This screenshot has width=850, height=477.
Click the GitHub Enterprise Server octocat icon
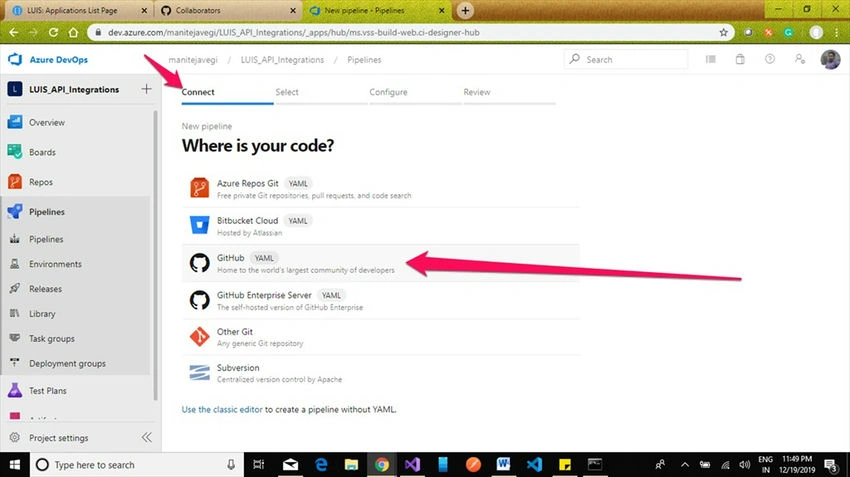(199, 300)
